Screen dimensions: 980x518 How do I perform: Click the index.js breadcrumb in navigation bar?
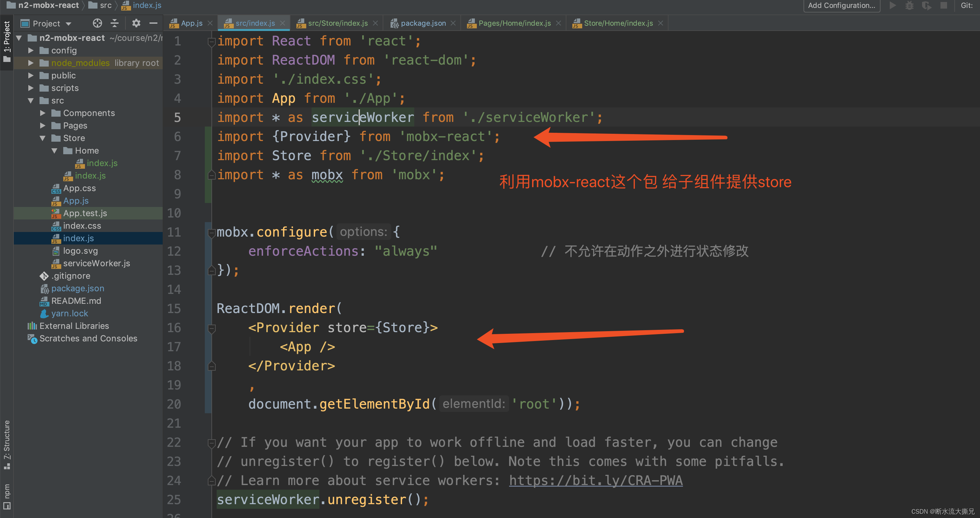pos(142,5)
